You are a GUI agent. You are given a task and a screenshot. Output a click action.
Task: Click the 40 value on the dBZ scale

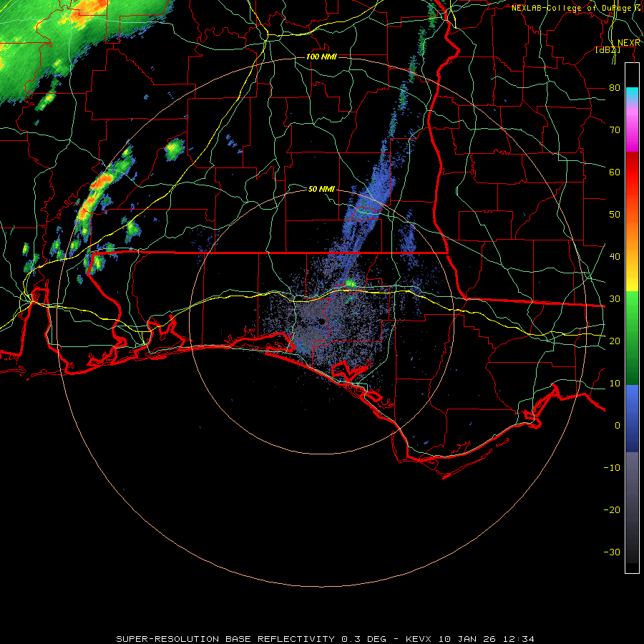(x=615, y=257)
